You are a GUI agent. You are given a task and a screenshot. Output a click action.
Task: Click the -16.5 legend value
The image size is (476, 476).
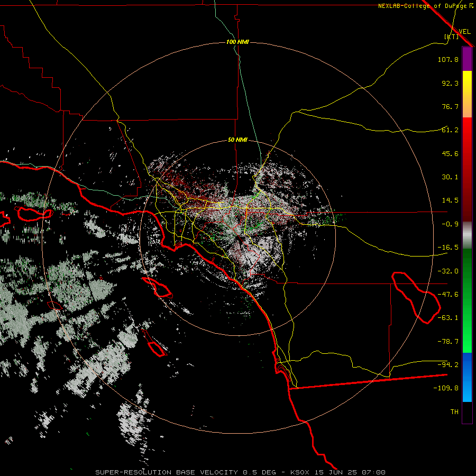[x=448, y=248]
